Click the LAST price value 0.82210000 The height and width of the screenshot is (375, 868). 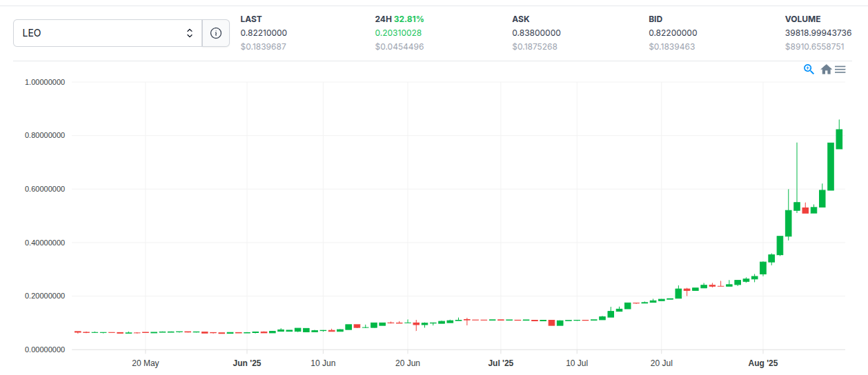coord(264,33)
